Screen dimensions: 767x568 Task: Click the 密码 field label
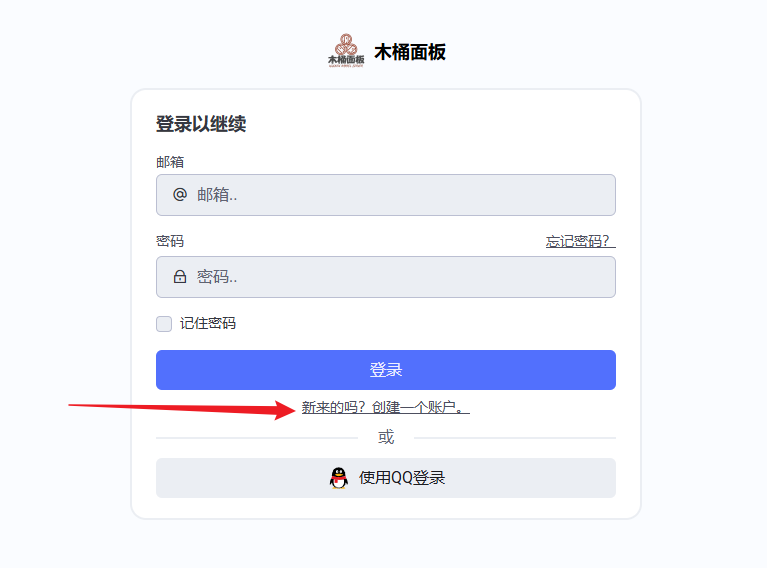(x=170, y=241)
